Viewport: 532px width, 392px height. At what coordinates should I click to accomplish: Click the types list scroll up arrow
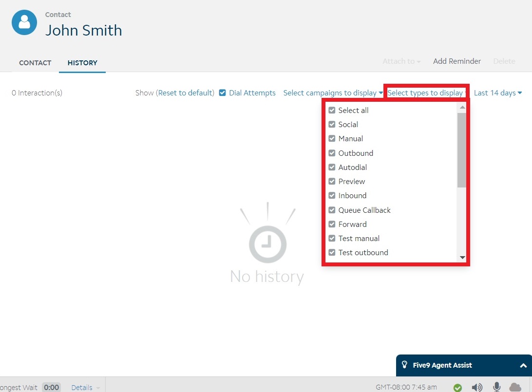462,108
